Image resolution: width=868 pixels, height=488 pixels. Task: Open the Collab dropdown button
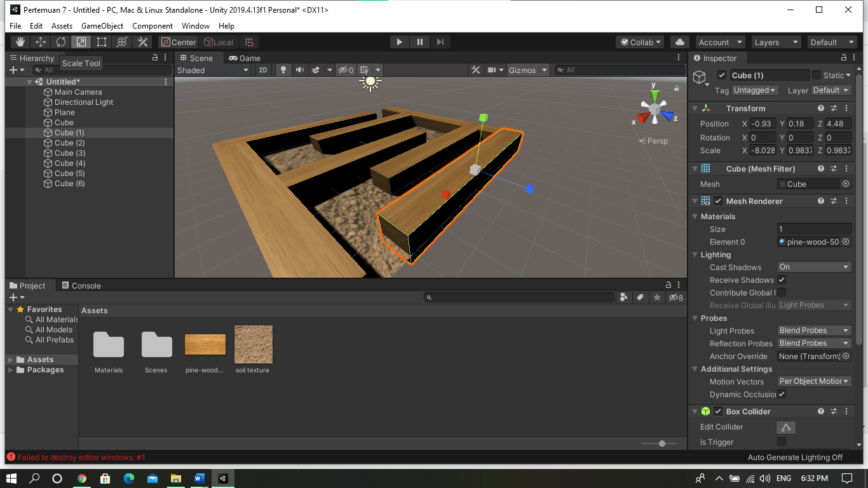tap(639, 42)
